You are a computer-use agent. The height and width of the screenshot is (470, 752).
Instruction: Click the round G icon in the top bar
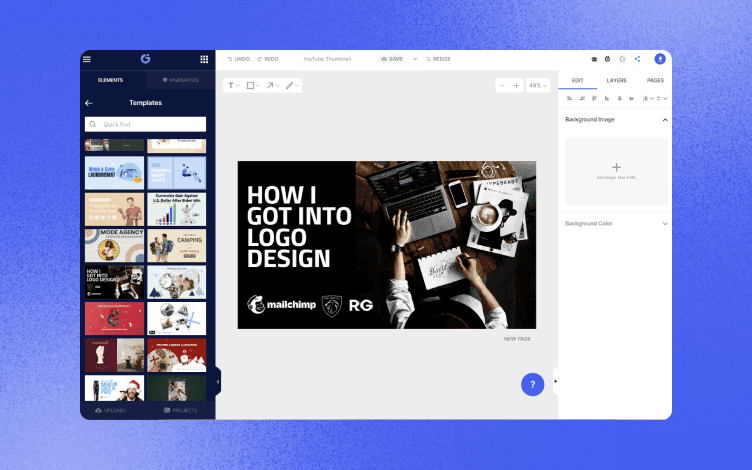tap(623, 59)
